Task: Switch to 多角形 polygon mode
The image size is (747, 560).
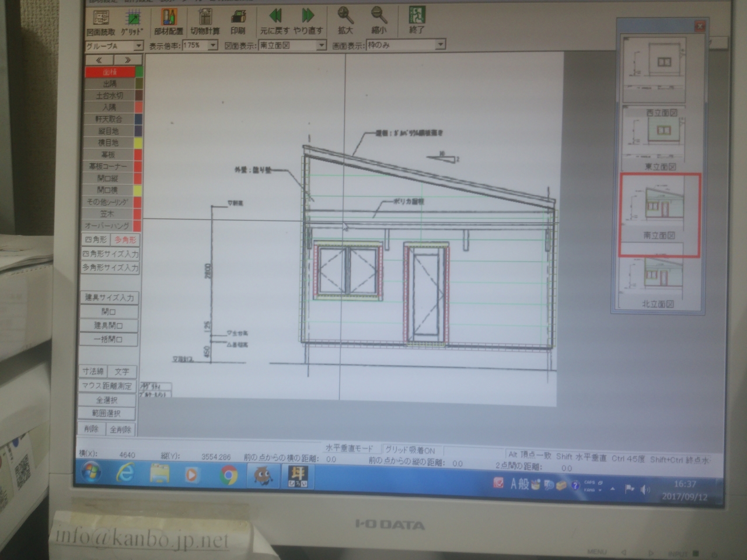Action: tap(125, 240)
